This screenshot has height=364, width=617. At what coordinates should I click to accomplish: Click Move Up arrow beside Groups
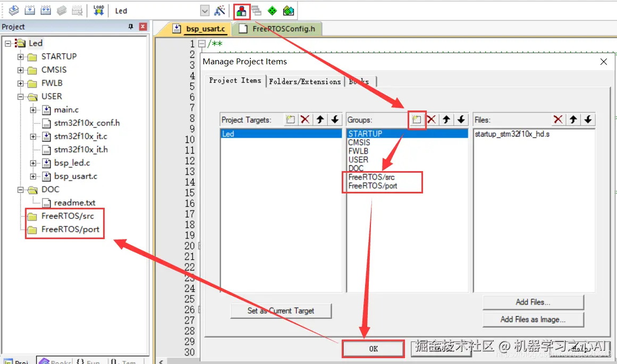click(446, 120)
